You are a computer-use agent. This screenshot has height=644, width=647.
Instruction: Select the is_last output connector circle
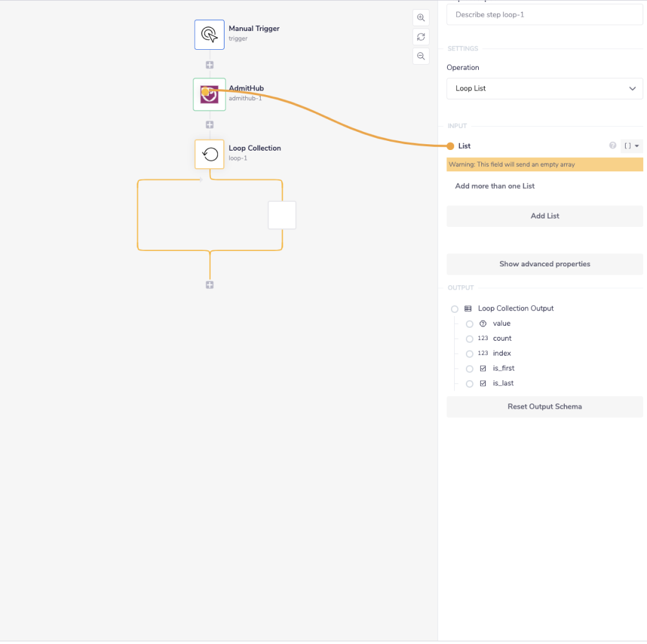470,384
